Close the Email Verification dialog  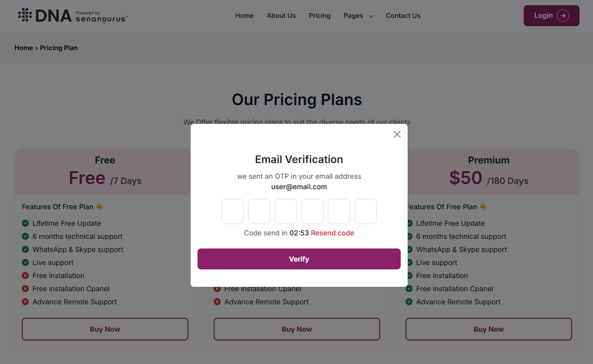(397, 134)
